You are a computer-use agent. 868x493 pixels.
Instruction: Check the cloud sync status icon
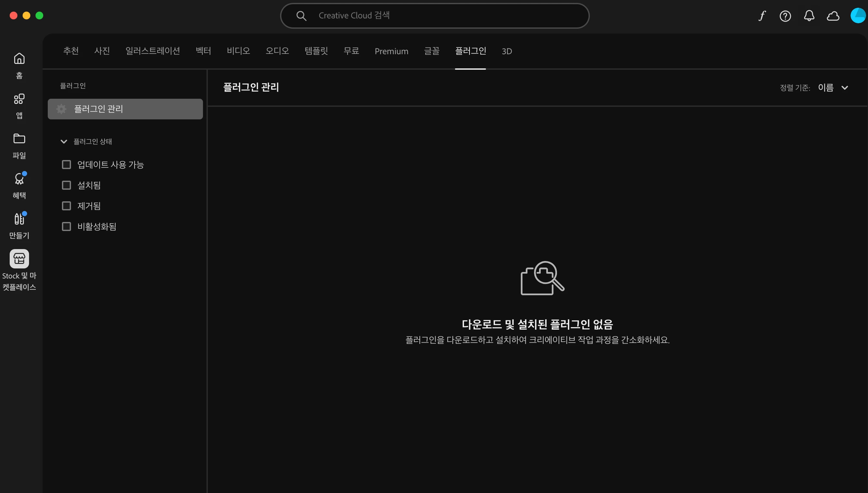[x=833, y=16]
